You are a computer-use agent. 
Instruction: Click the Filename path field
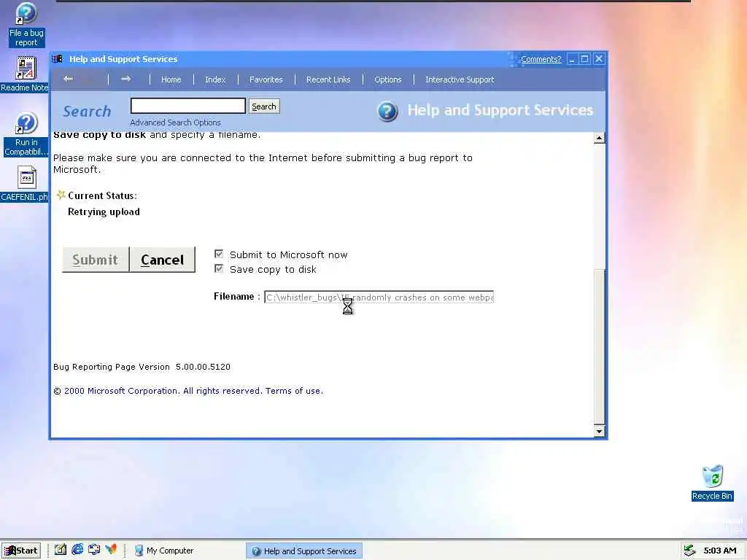379,297
